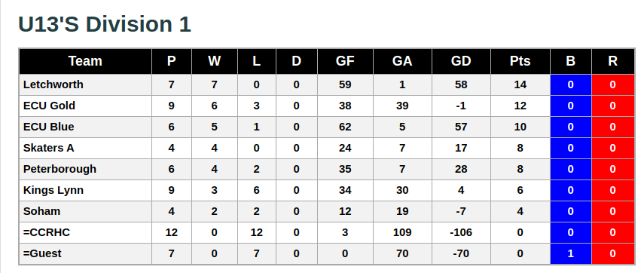Click the GD column header
This screenshot has height=273, width=644.
tap(461, 61)
